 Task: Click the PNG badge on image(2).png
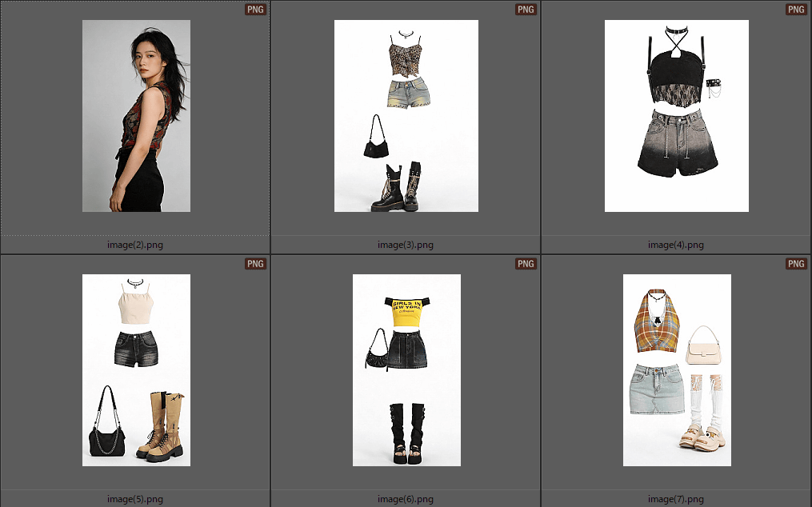pyautogui.click(x=255, y=10)
